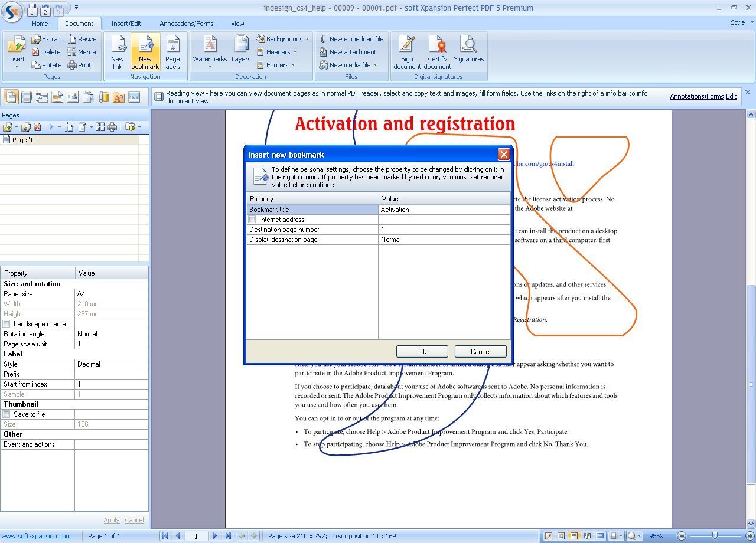Click the current page number box in status bar
This screenshot has width=756, height=543.
[x=195, y=536]
